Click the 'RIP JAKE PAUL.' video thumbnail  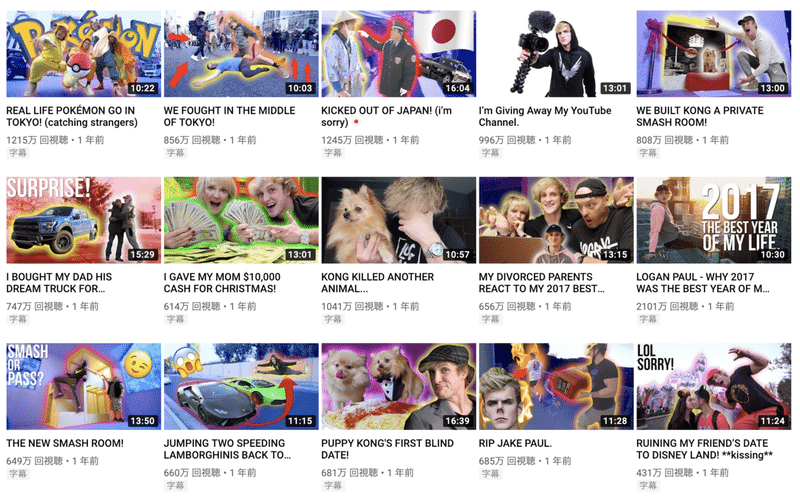click(556, 386)
